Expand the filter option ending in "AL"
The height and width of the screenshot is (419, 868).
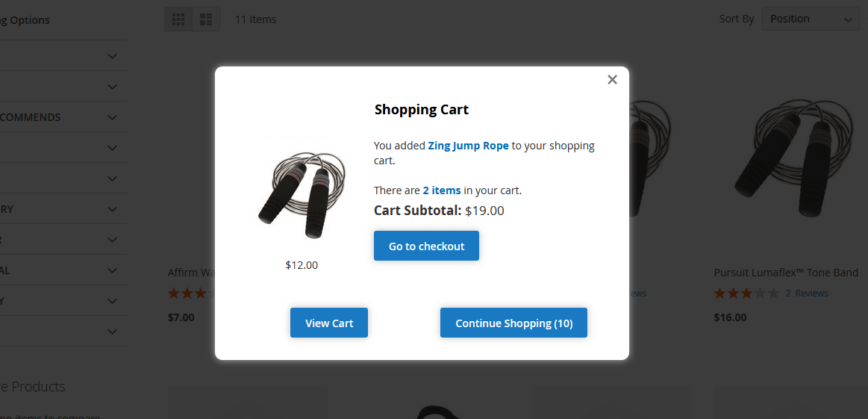pyautogui.click(x=112, y=270)
